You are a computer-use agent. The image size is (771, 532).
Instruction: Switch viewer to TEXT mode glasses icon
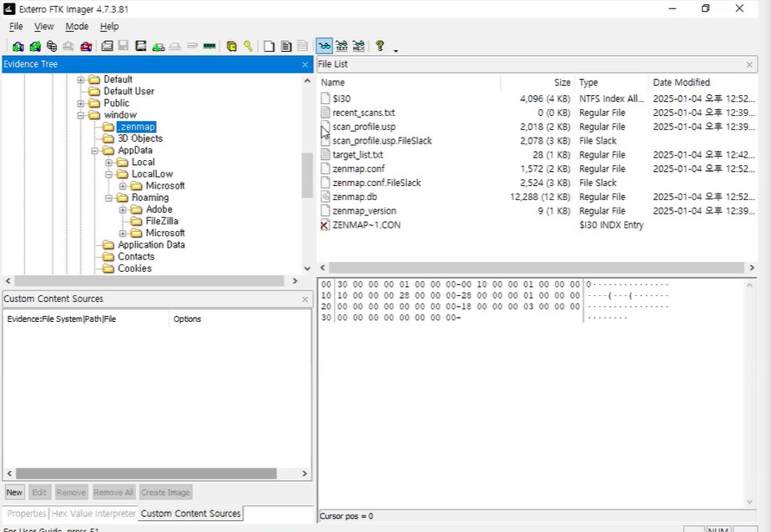click(x=342, y=46)
